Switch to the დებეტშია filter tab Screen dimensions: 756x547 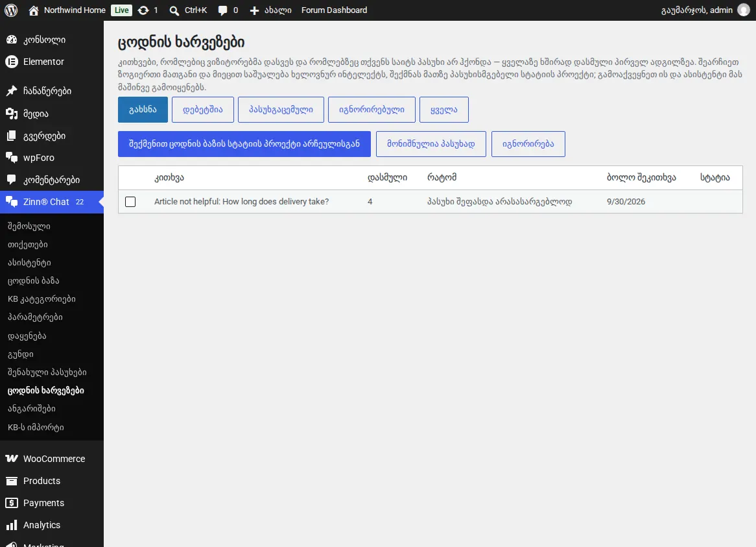(x=203, y=110)
